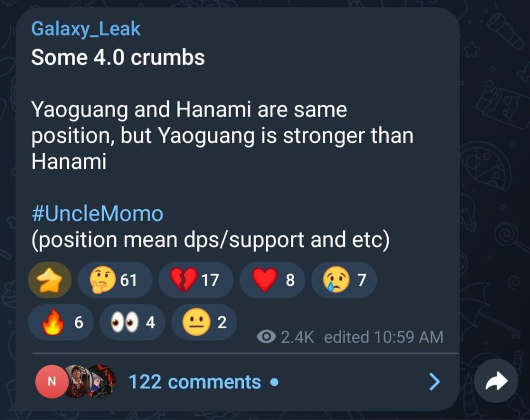Click the views eye icon
The width and height of the screenshot is (530, 420).
[x=266, y=337]
